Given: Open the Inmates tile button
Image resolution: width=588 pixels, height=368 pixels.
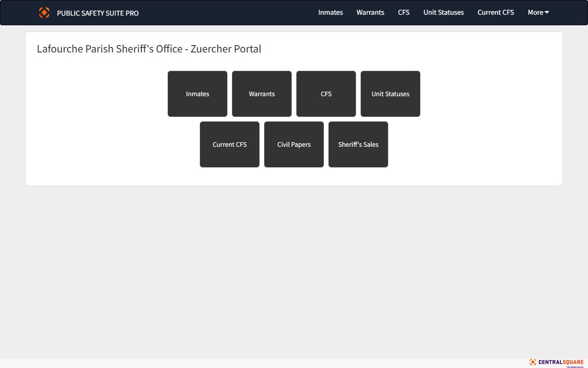Looking at the screenshot, I should (198, 94).
